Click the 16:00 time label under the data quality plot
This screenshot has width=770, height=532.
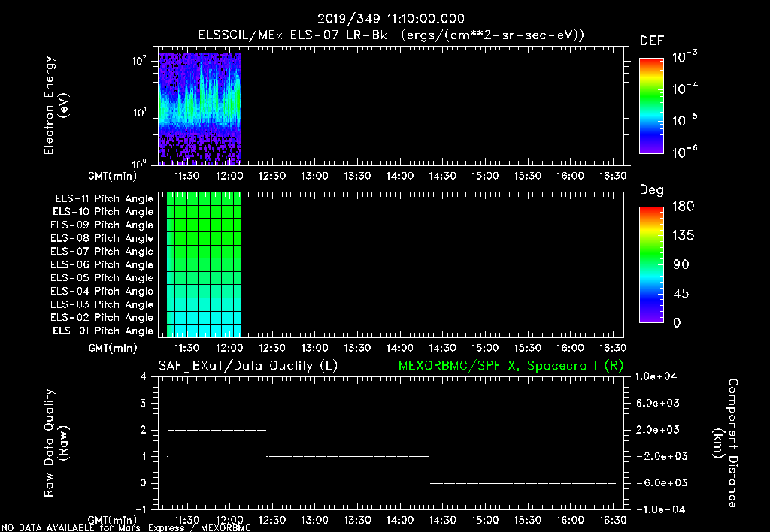[570, 520]
